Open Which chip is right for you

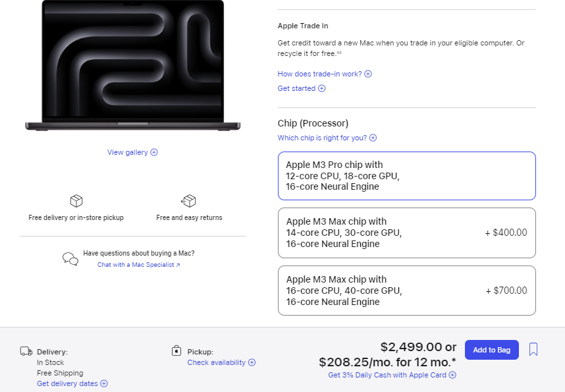(x=322, y=138)
